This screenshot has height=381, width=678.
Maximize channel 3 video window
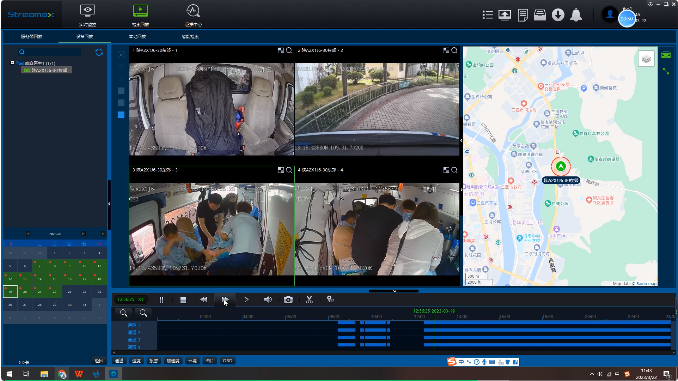[281, 170]
